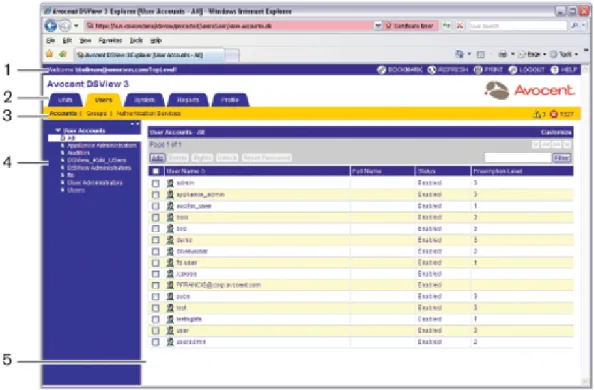Click user icon beside FFRANCIS account
Image resolution: width=594 pixels, height=390 pixels.
click(x=170, y=285)
